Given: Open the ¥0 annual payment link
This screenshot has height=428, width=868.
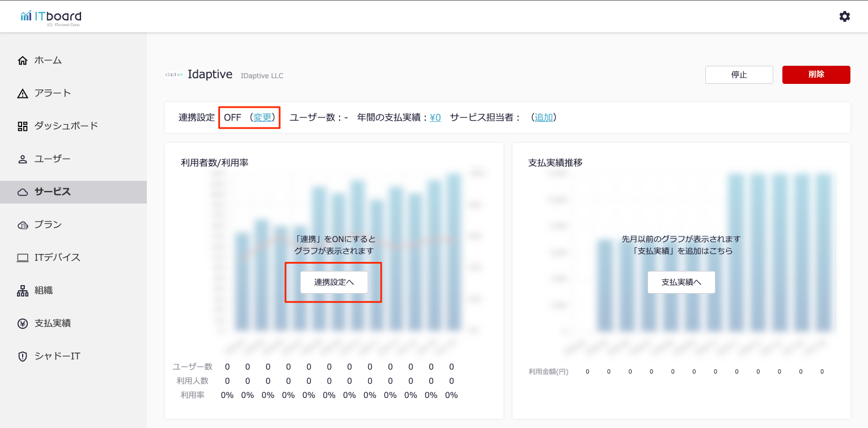Looking at the screenshot, I should 435,117.
